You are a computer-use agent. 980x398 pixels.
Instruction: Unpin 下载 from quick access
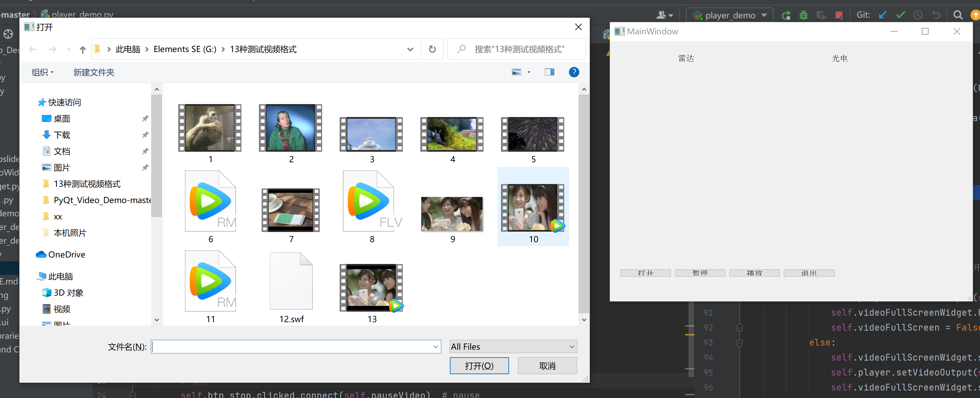pyautogui.click(x=145, y=135)
